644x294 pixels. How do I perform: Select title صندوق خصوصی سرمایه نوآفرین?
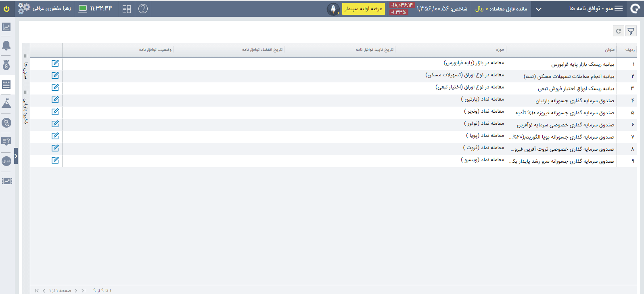pyautogui.click(x=565, y=125)
